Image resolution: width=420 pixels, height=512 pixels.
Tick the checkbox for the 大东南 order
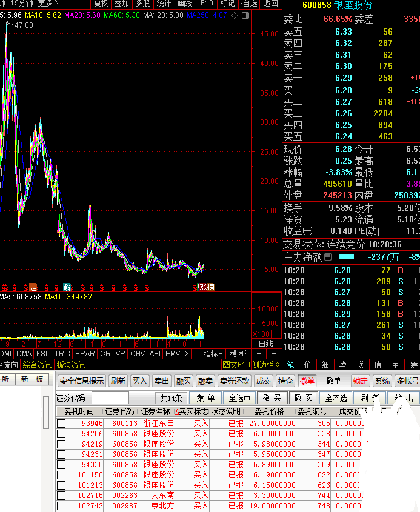coord(61,496)
